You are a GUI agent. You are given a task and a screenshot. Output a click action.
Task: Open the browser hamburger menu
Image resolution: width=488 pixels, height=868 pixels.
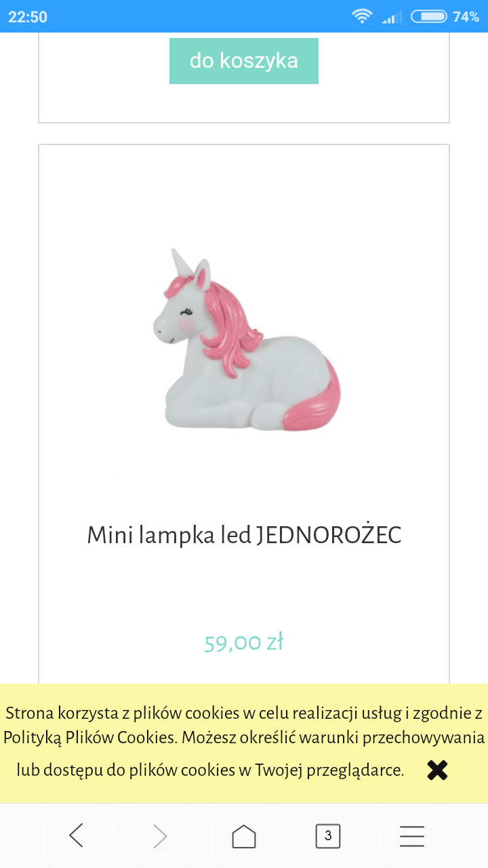tap(412, 836)
